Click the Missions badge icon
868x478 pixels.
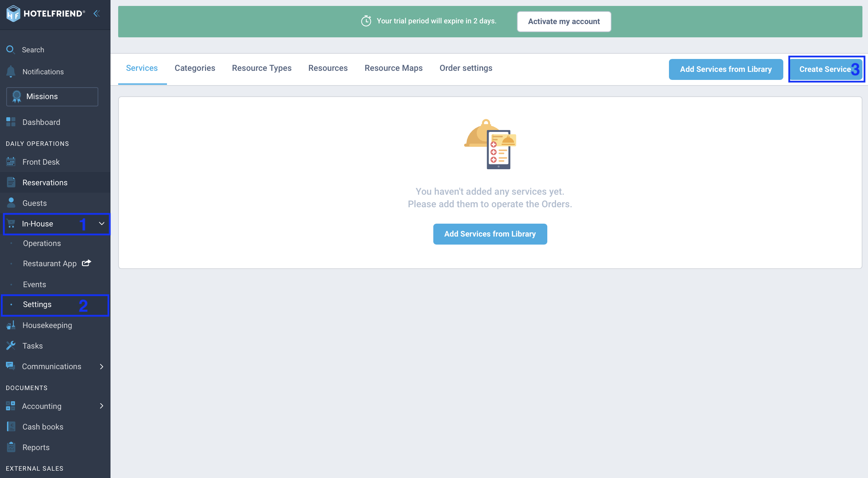(x=16, y=97)
